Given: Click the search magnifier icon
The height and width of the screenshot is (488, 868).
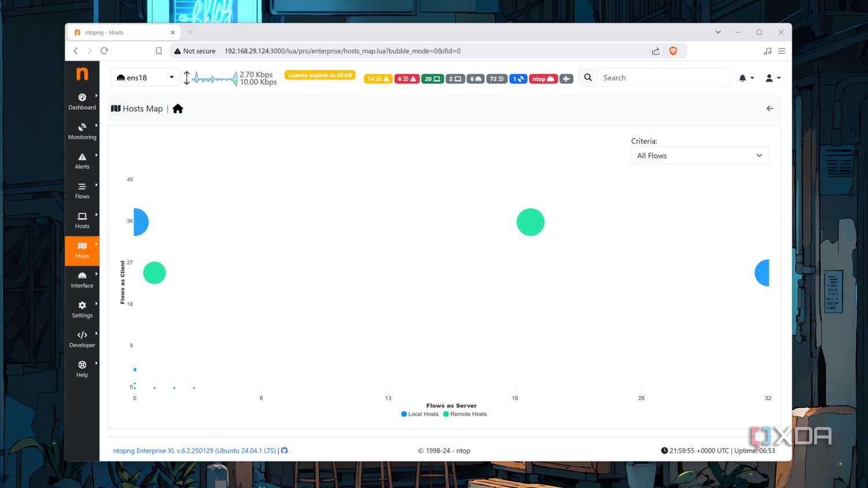Looking at the screenshot, I should (588, 77).
